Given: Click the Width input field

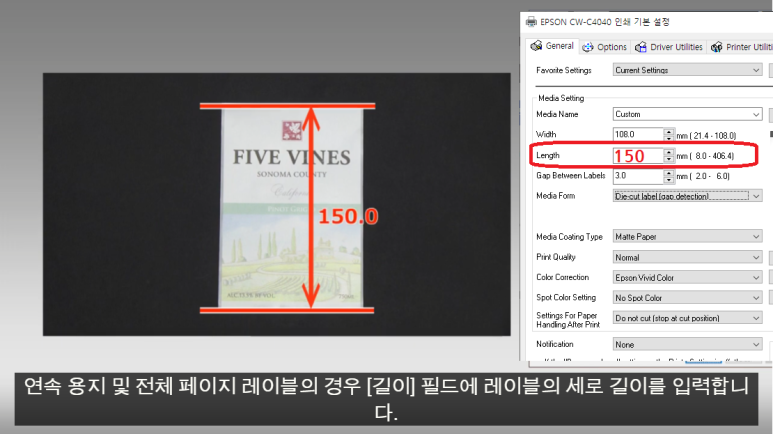Looking at the screenshot, I should click(638, 134).
